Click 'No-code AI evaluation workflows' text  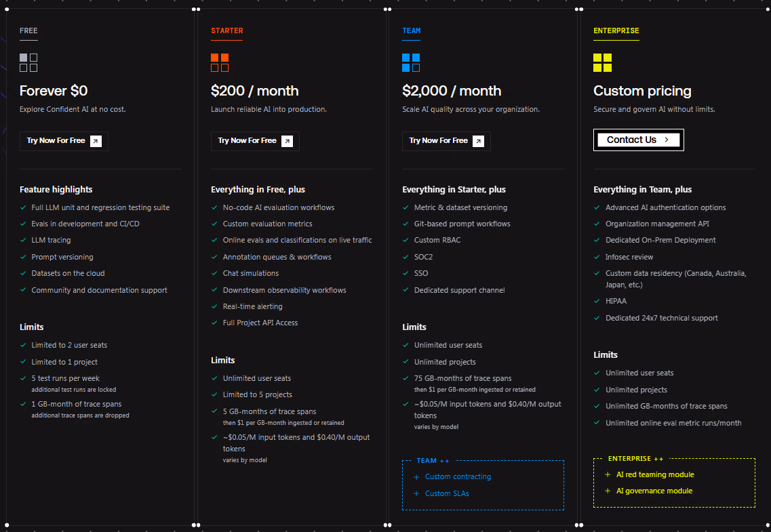tap(278, 208)
